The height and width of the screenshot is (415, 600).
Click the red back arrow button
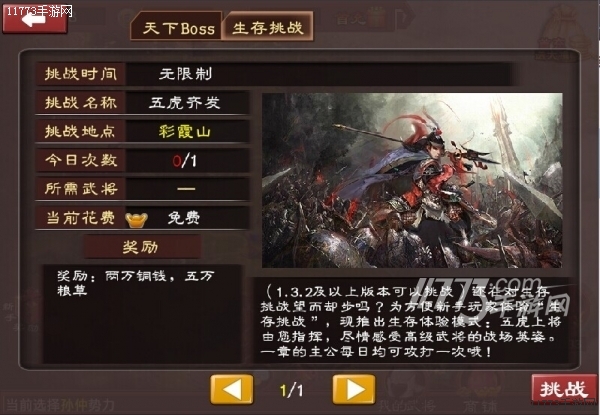tap(35, 19)
